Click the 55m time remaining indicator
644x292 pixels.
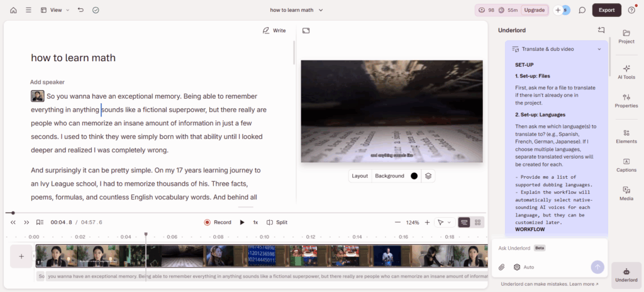coord(508,10)
